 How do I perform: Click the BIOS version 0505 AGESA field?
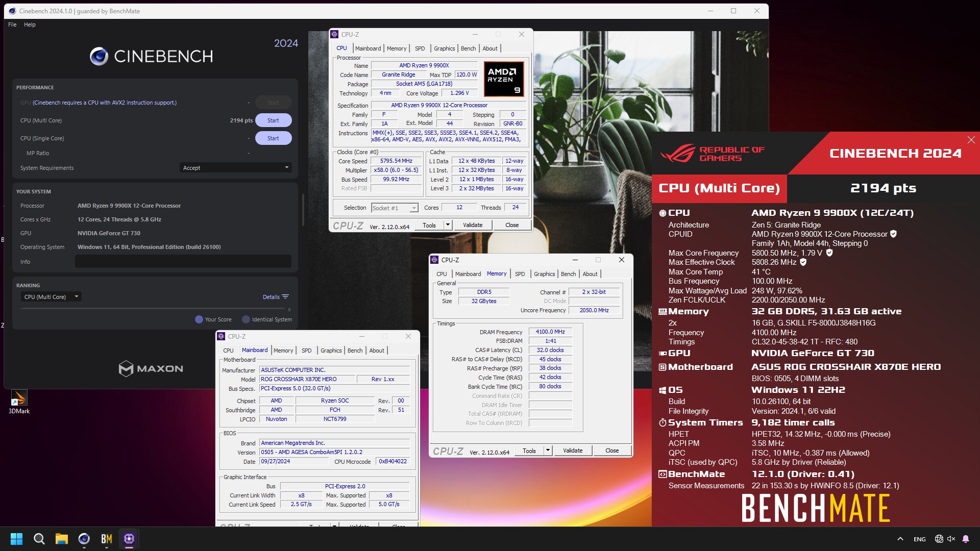334,452
